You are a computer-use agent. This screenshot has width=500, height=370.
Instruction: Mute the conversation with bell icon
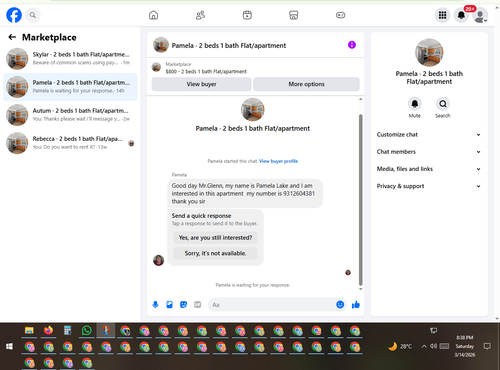click(415, 104)
